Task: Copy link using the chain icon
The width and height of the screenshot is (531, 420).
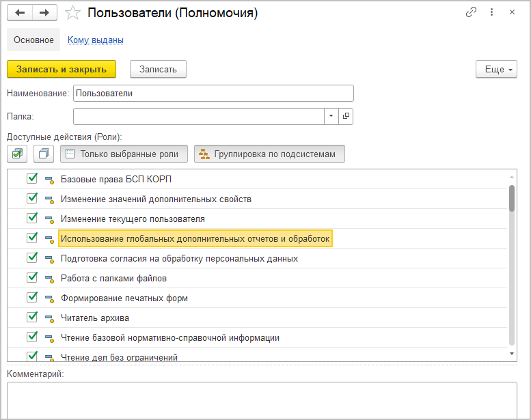Action: 471,12
